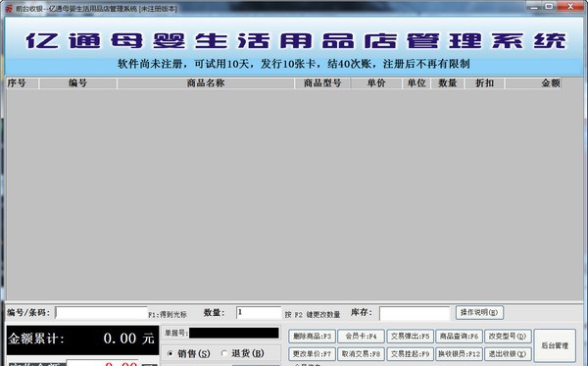Open 商品查询:F6 product search
588x366 pixels.
pyautogui.click(x=459, y=337)
